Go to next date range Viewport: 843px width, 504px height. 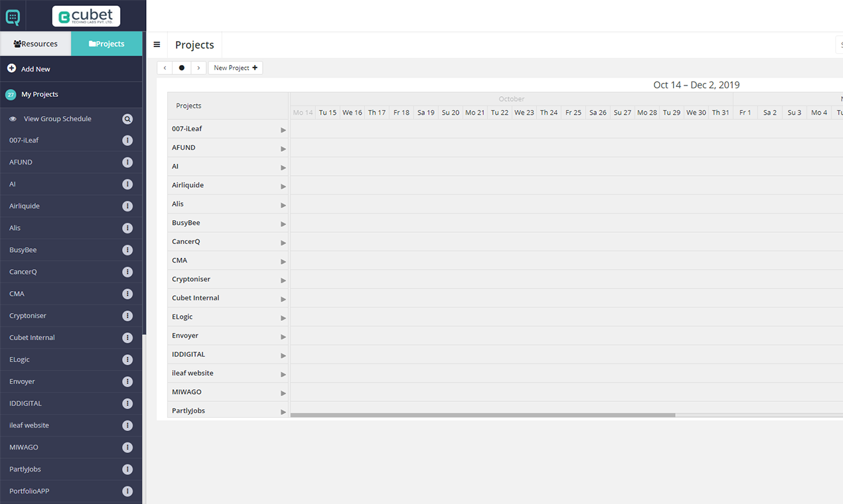(198, 68)
